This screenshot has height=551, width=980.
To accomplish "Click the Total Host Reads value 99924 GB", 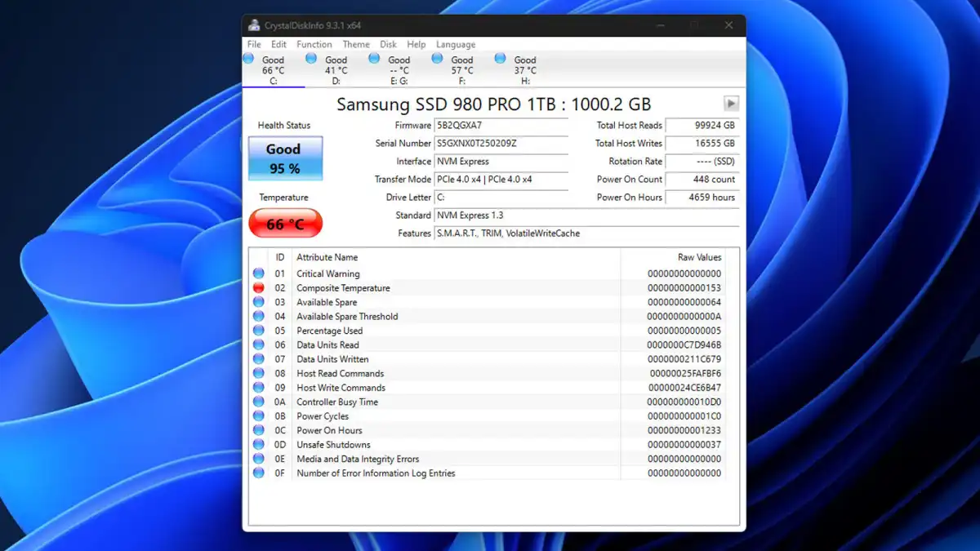I will pos(702,126).
